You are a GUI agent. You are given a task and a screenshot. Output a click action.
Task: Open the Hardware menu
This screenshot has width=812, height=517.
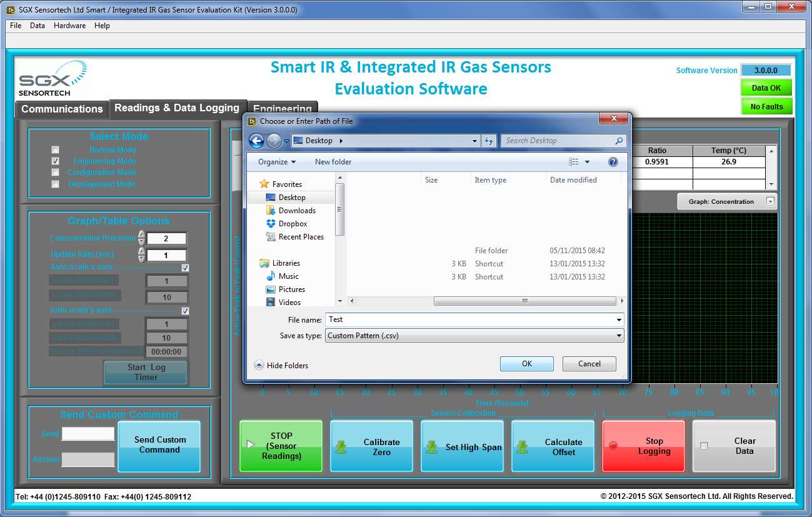coord(69,26)
